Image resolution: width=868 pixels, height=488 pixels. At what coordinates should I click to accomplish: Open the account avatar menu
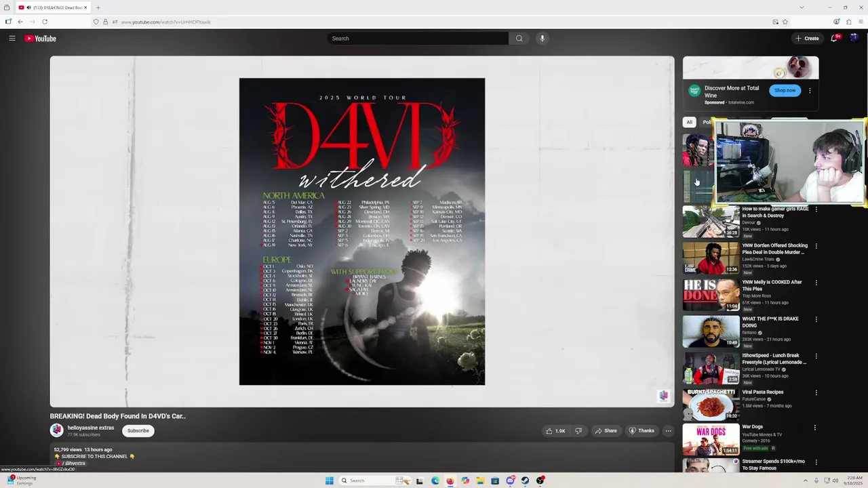pyautogui.click(x=854, y=39)
